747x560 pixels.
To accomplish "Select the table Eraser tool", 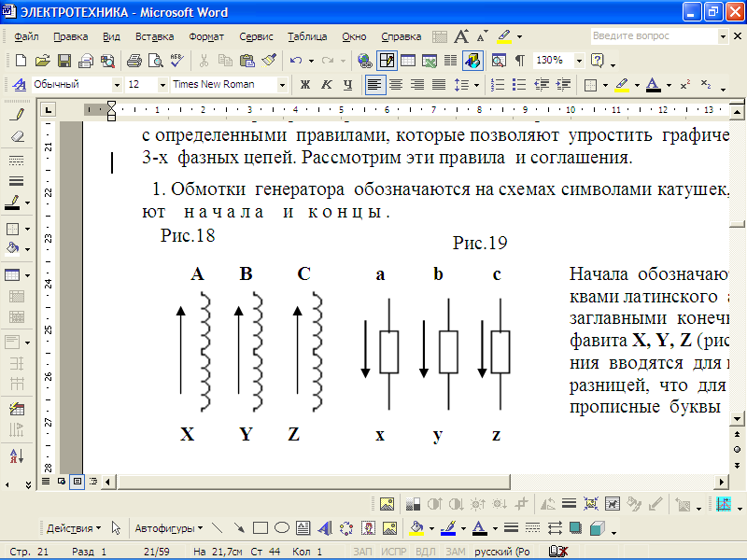I will pos(17,136).
